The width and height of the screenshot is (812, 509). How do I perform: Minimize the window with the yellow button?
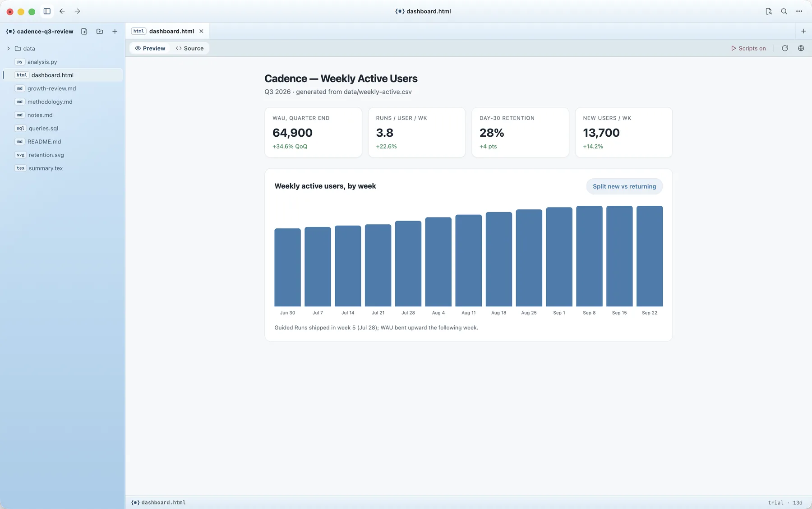coord(21,12)
